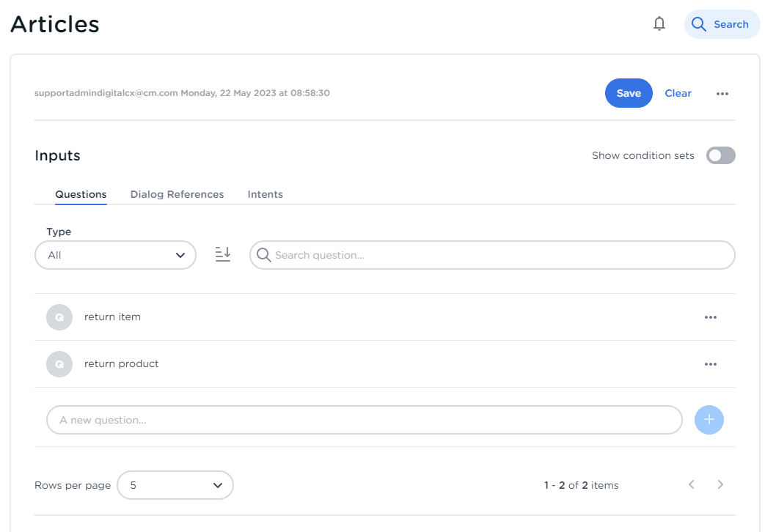The width and height of the screenshot is (776, 532).
Task: Switch to the Dialog References tab
Action: coord(177,194)
